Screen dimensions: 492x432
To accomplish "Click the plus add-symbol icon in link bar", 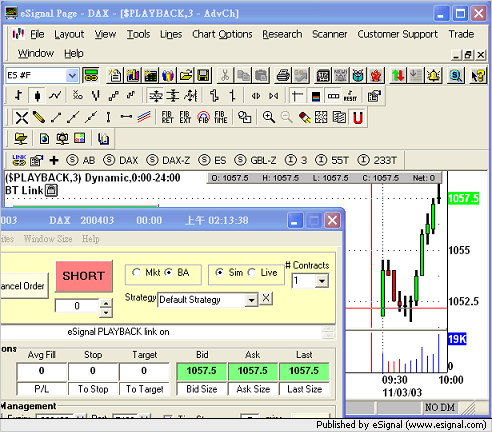I will pos(54,160).
